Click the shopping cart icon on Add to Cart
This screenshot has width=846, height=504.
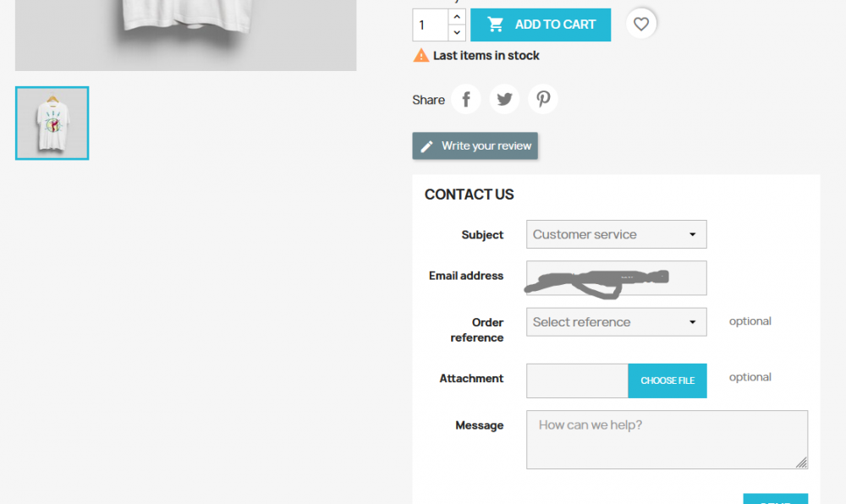point(495,25)
